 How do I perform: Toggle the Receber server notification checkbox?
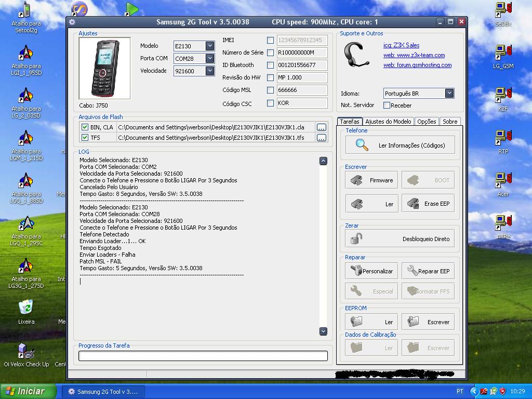click(x=387, y=105)
